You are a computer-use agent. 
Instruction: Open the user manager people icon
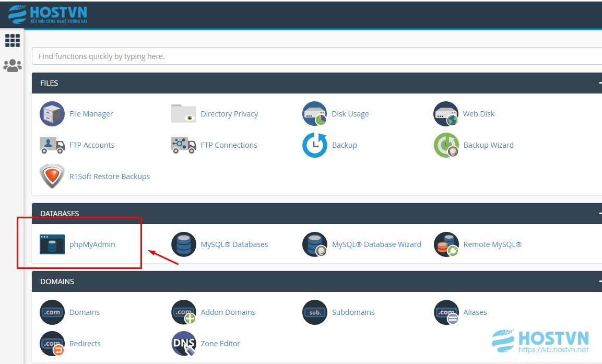click(13, 66)
